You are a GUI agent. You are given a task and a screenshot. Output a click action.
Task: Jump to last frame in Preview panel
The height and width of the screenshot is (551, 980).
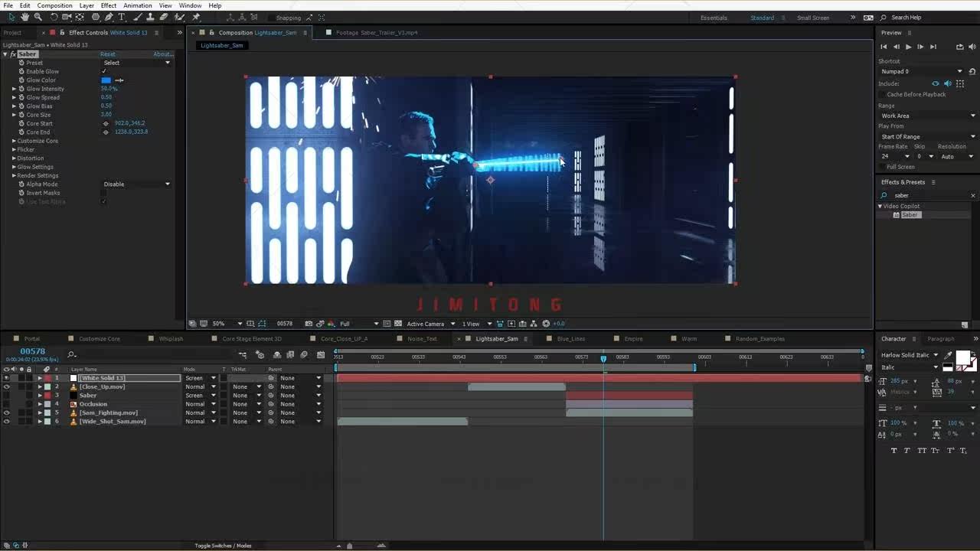click(x=933, y=47)
